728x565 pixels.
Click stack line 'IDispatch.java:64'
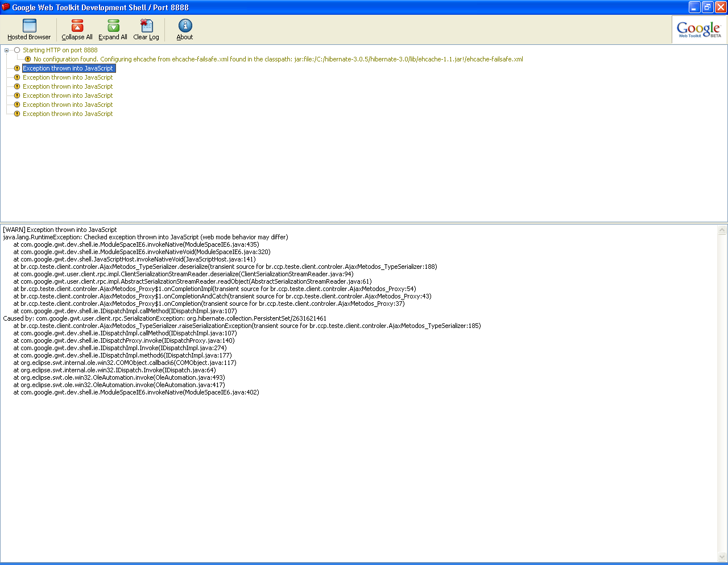115,370
